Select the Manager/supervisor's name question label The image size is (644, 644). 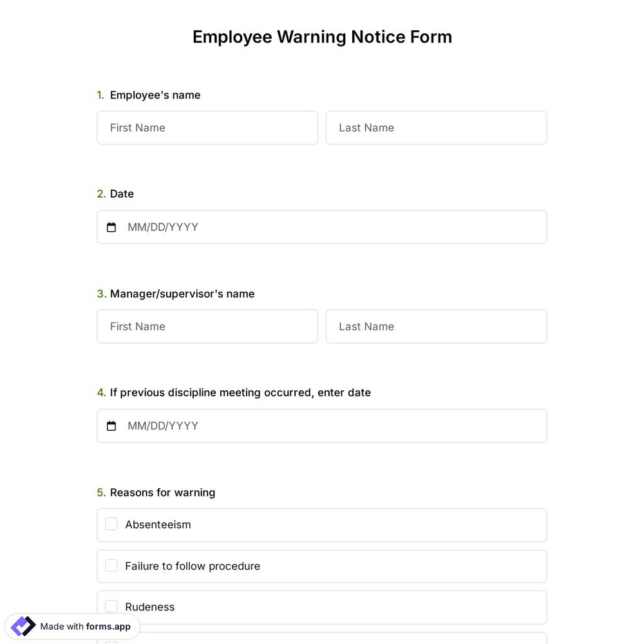(182, 293)
